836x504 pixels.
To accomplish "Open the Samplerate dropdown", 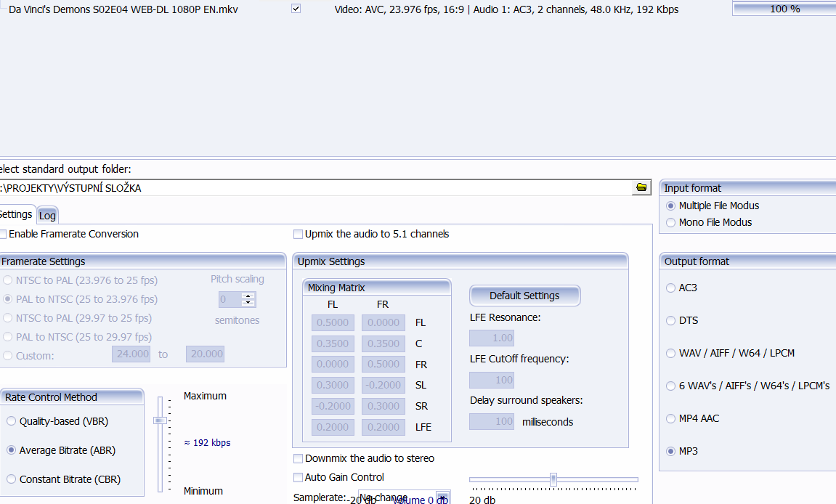I will (442, 497).
